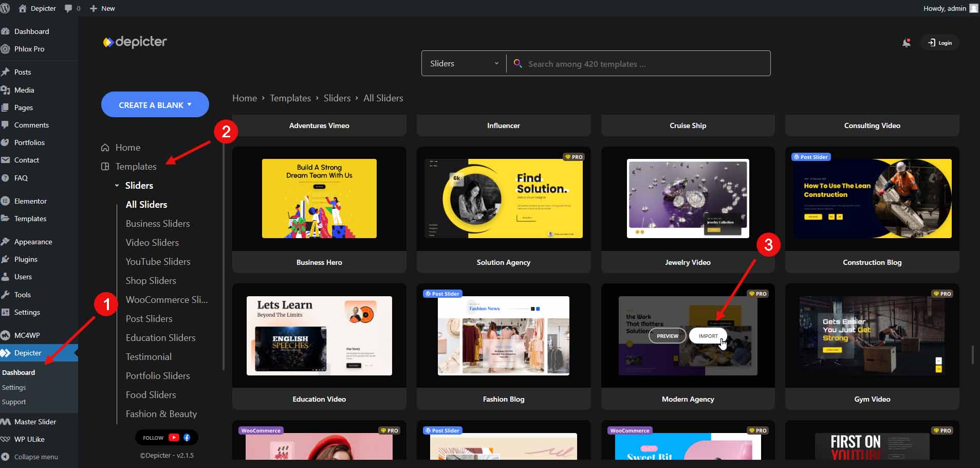Open Home in Depicter navigation
The image size is (980, 468).
click(x=128, y=148)
